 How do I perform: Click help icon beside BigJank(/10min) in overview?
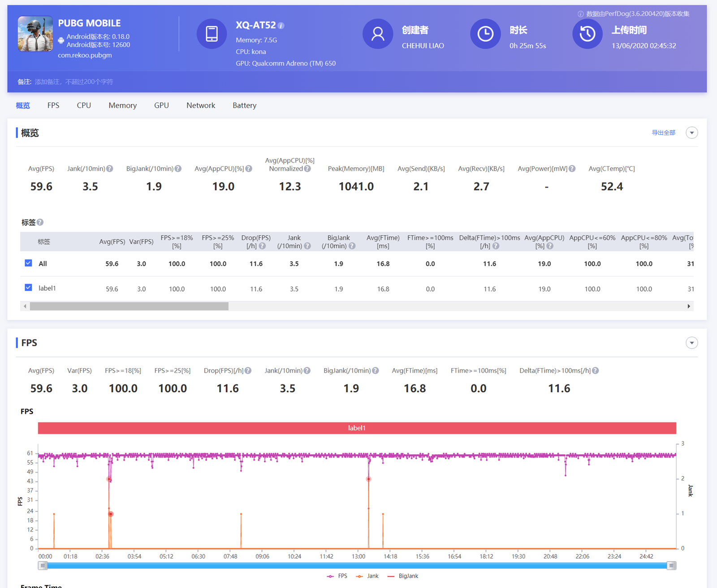click(x=178, y=169)
